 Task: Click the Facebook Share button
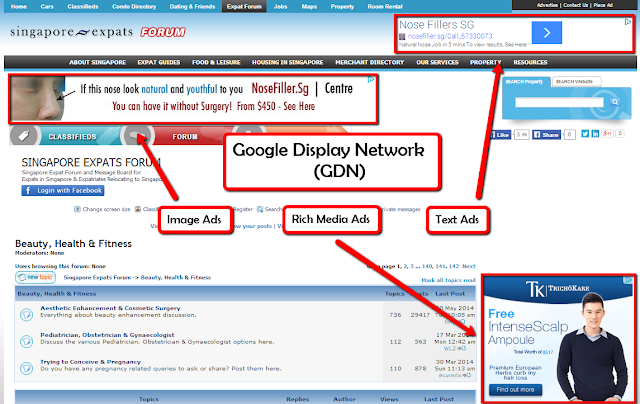(x=546, y=135)
